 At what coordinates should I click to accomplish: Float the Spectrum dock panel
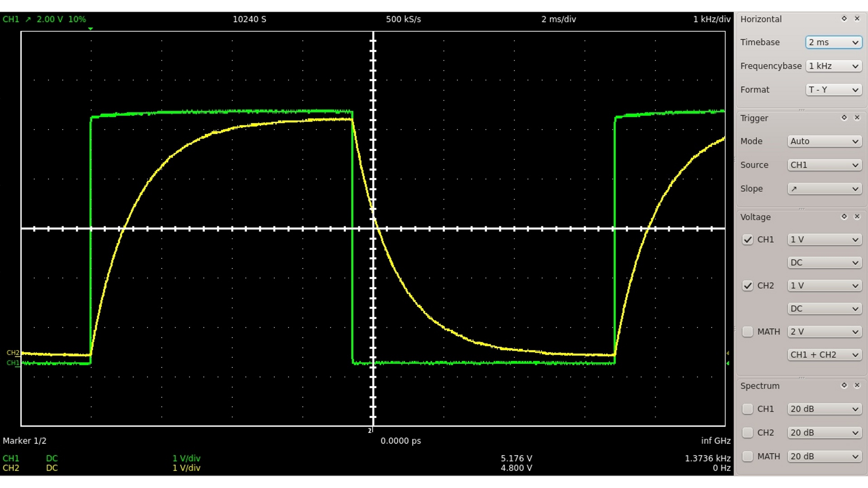point(844,385)
